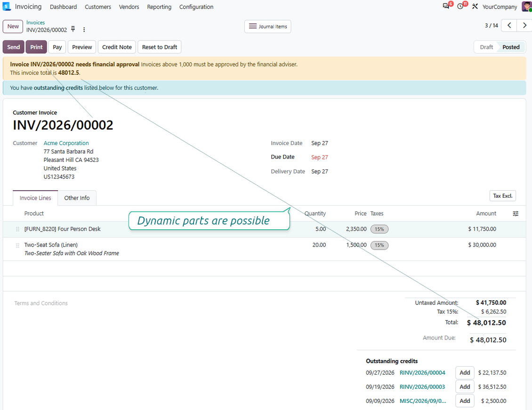Add the $36,512.50 outstanding credit
Image resolution: width=532 pixels, height=410 pixels.
point(465,387)
